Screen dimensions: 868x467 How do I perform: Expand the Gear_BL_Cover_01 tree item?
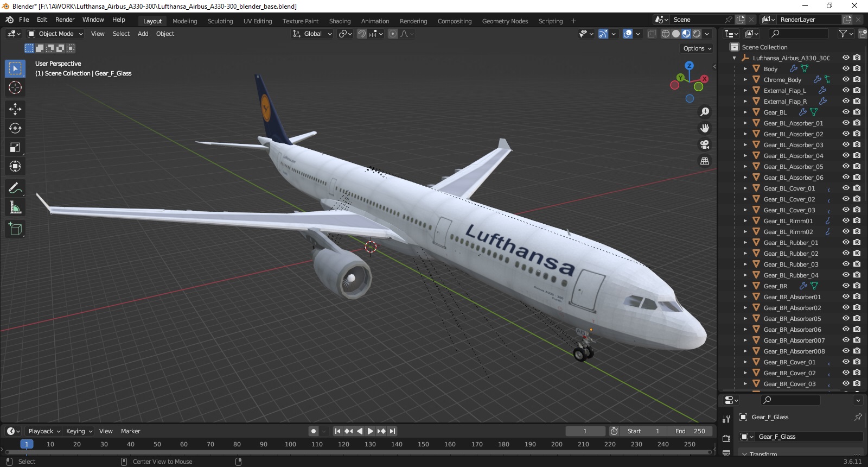(745, 188)
